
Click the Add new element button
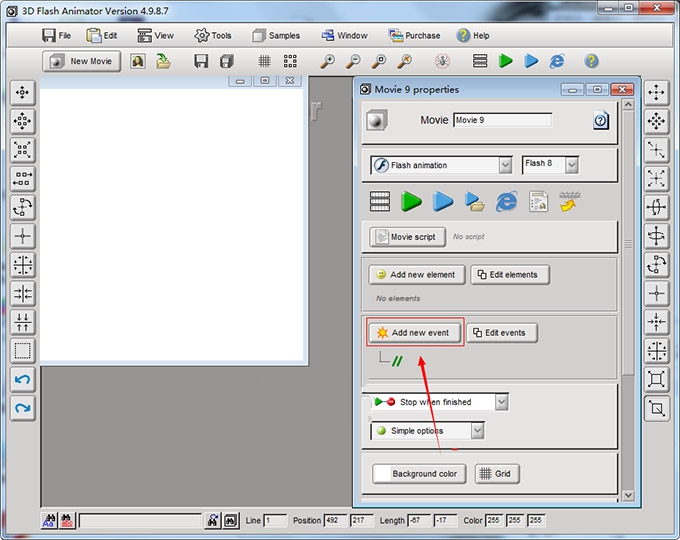pos(417,275)
